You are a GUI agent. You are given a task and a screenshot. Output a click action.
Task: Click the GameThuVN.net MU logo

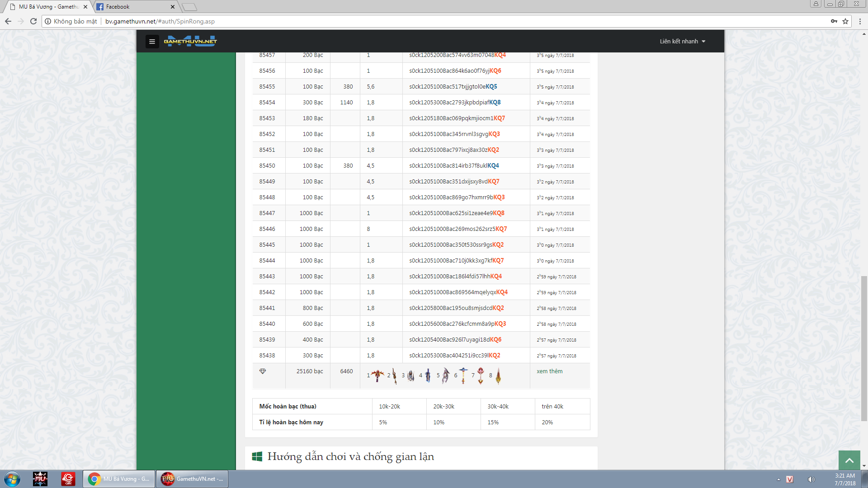click(x=190, y=41)
